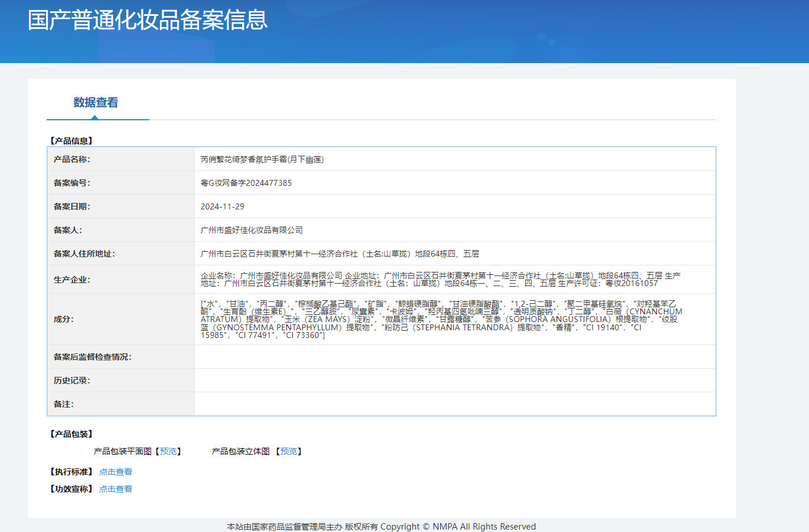Click the 备案人住所地址 address value
The image size is (809, 532).
click(x=340, y=254)
